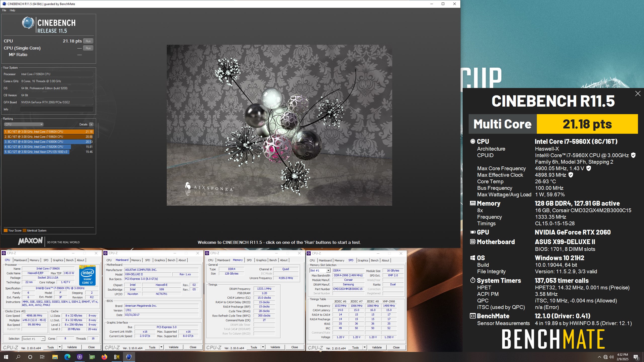Click the title bar icon of CPU-Z SPD window
Image resolution: width=644 pixels, height=362 pixels.
(x=309, y=253)
